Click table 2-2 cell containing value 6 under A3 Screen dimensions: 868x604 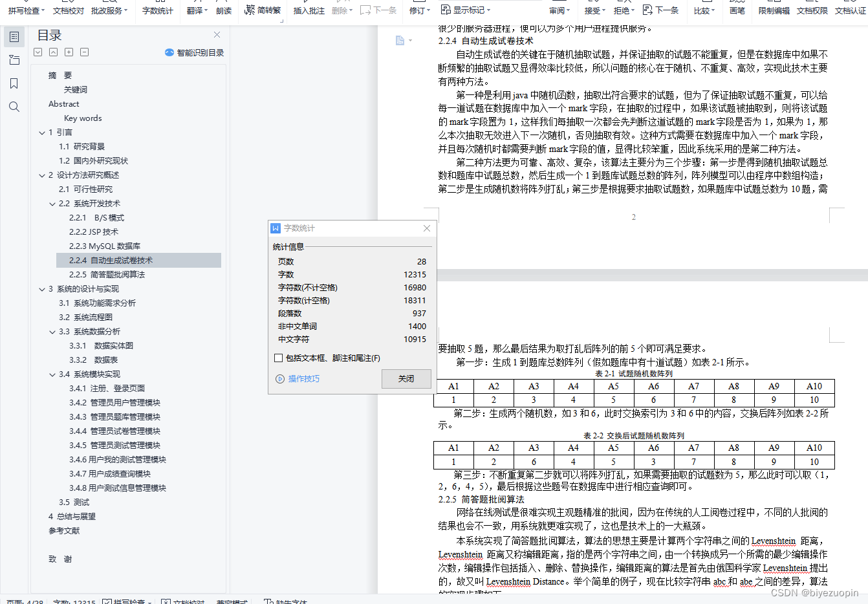pos(534,462)
